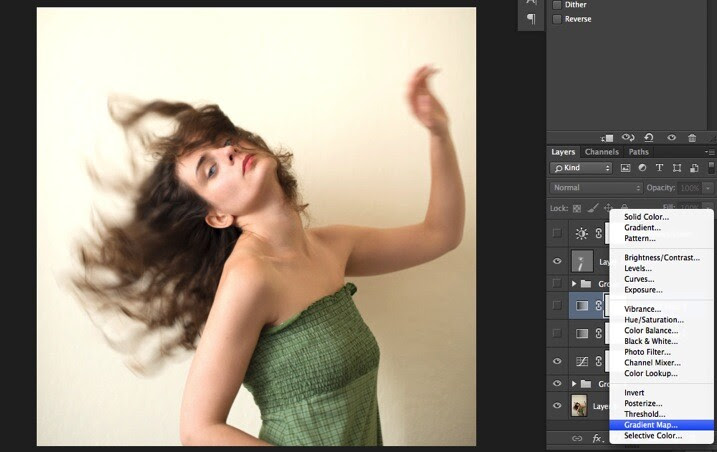
Task: Open the Kind filter dropdown
Action: click(x=581, y=168)
